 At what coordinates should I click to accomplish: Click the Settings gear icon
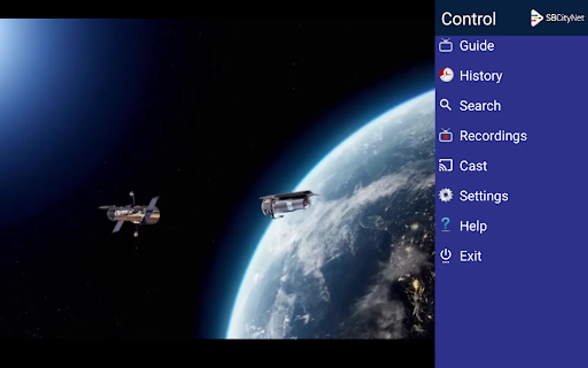445,195
